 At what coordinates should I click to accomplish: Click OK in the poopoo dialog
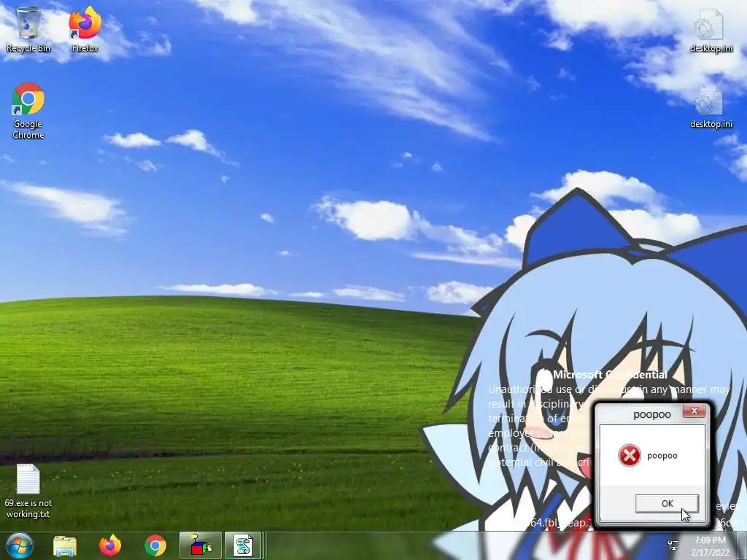pyautogui.click(x=667, y=503)
